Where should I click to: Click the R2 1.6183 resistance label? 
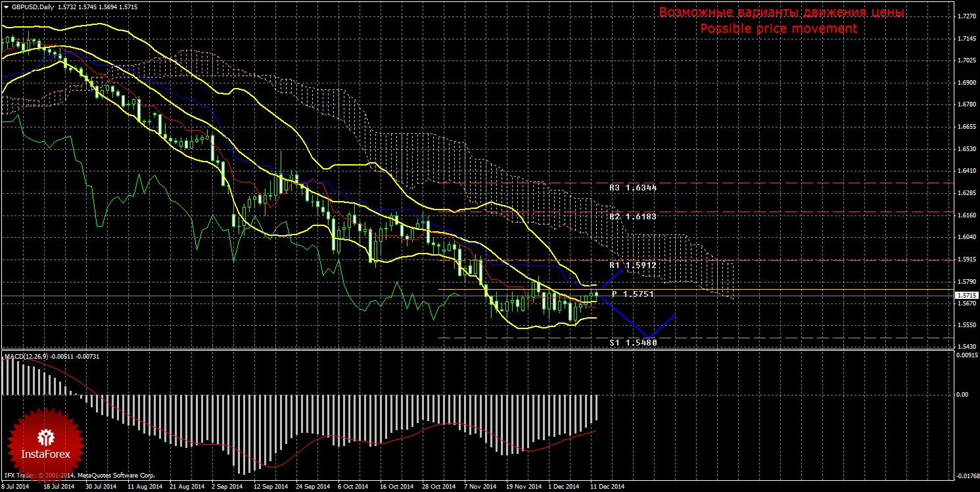click(632, 216)
